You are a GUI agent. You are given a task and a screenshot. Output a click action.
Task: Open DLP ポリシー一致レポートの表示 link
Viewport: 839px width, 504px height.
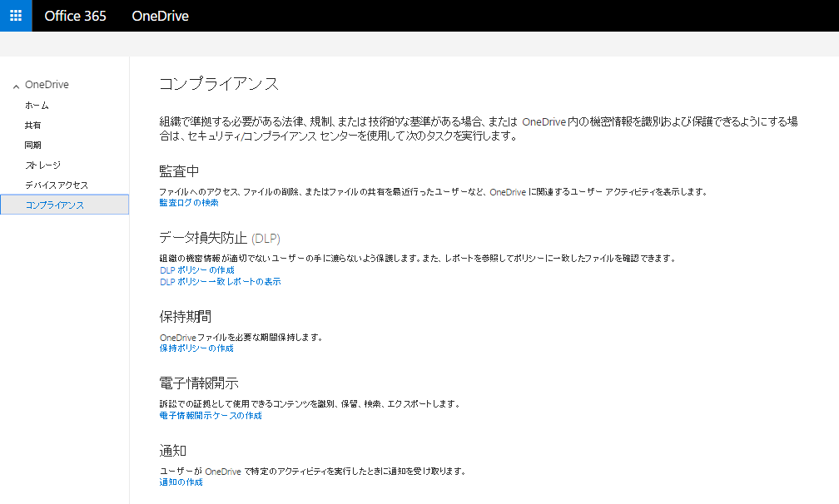[x=220, y=282]
